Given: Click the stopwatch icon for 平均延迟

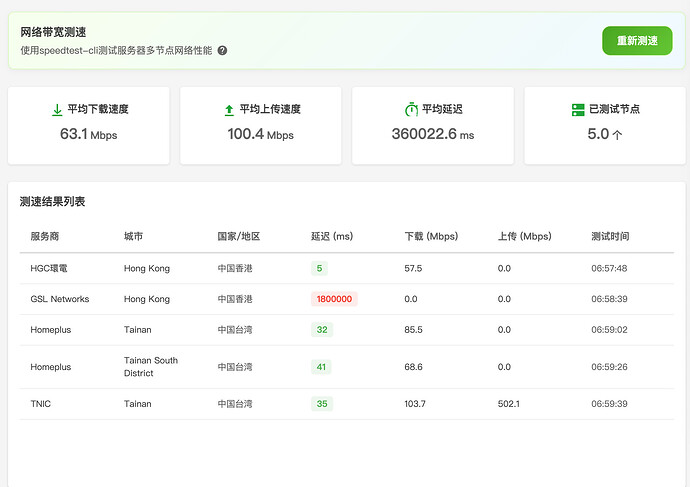Looking at the screenshot, I should point(411,109).
